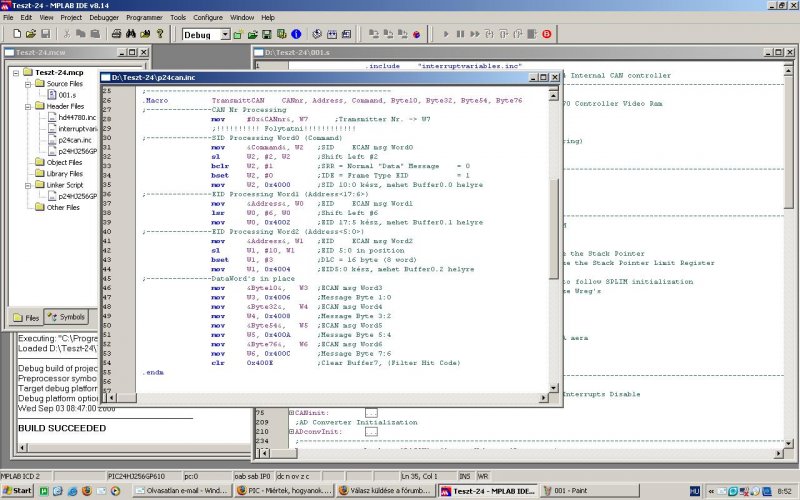Click the Animate double-arrow icon
Image resolution: width=800 pixels, height=500 pixels.
pos(474,34)
